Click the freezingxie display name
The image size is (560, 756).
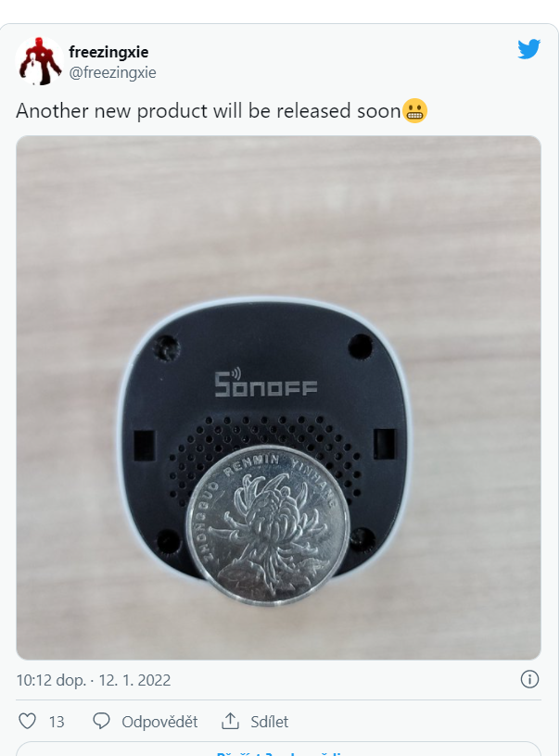tap(108, 52)
